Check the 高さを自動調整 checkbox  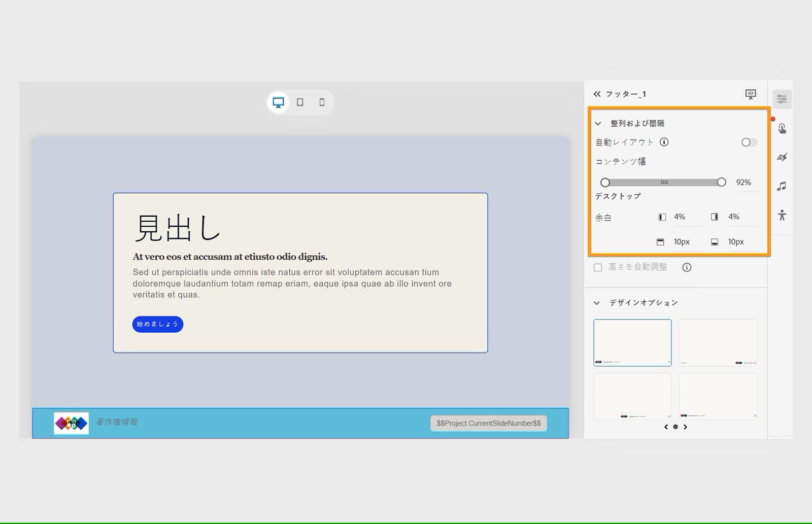pos(598,267)
